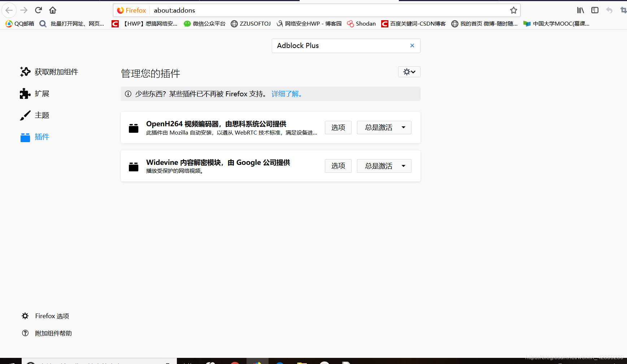Go back with the browser back arrow
The width and height of the screenshot is (627, 364).
9,10
